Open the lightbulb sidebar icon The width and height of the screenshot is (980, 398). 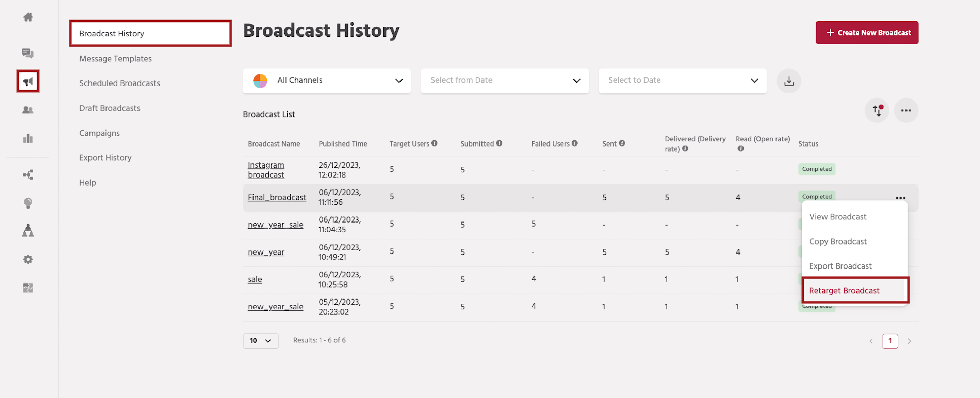coord(28,203)
